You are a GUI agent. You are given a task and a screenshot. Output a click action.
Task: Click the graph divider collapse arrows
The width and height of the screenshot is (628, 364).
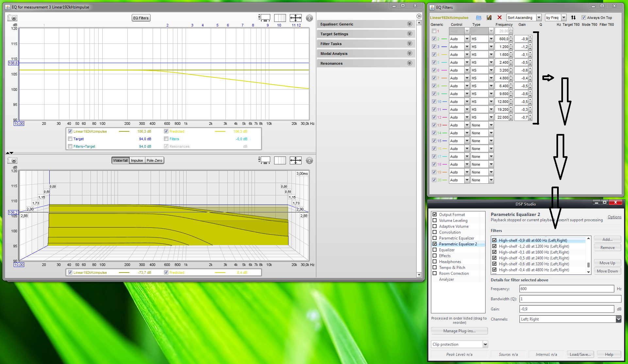coord(9,153)
